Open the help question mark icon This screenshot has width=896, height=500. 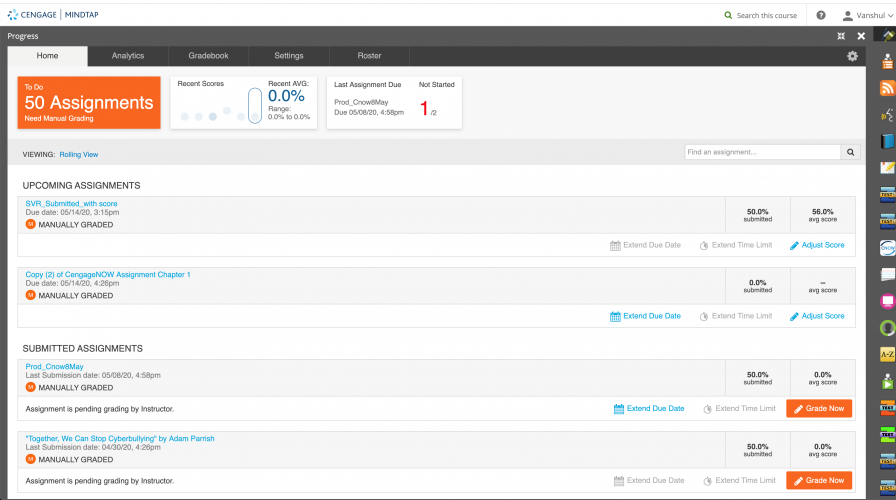coord(821,15)
